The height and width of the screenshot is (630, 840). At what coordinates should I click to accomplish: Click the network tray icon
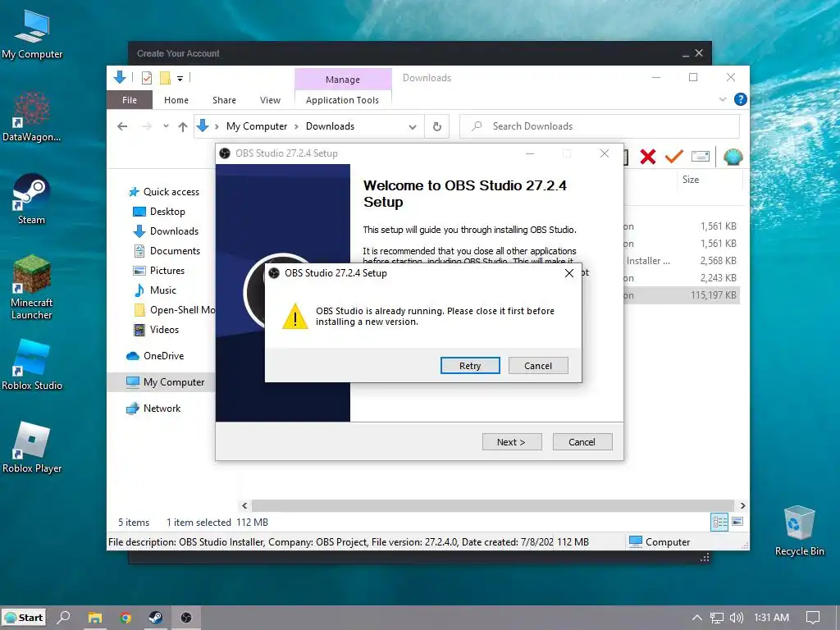pyautogui.click(x=717, y=618)
